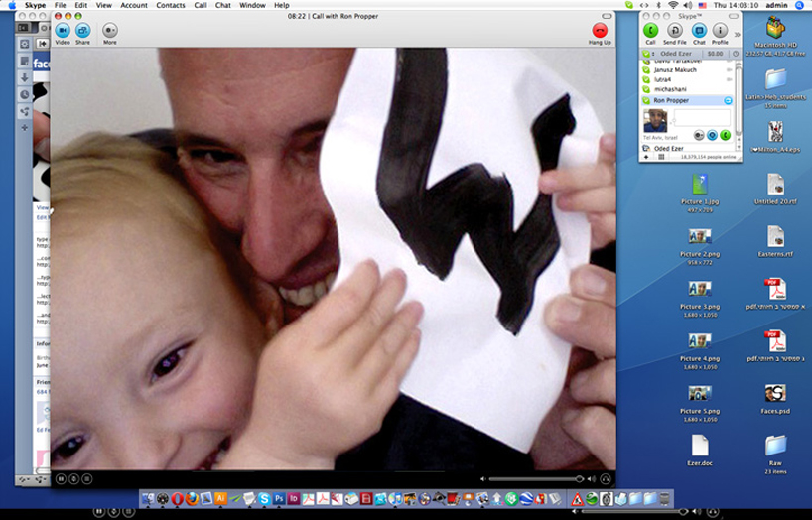Open the More options dropdown
This screenshot has width=812, height=520.
[109, 31]
